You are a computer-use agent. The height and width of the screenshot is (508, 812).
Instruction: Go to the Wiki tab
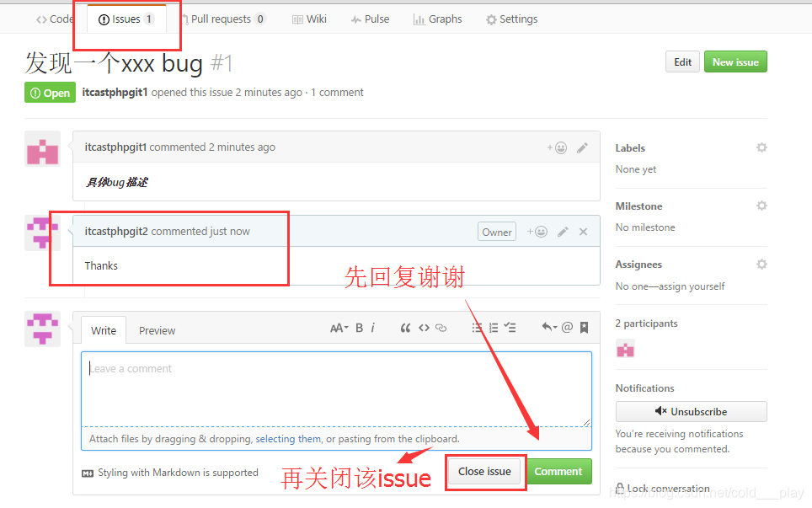309,19
